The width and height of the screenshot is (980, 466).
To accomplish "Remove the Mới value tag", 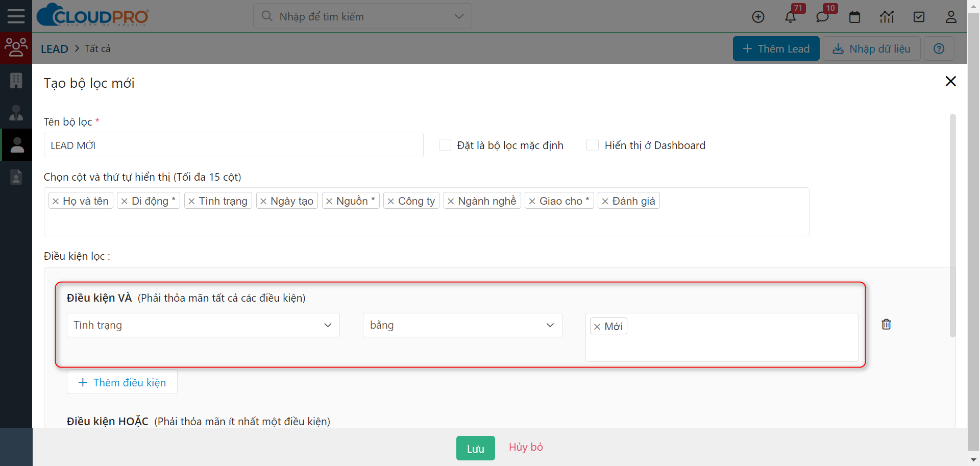I will tap(597, 327).
